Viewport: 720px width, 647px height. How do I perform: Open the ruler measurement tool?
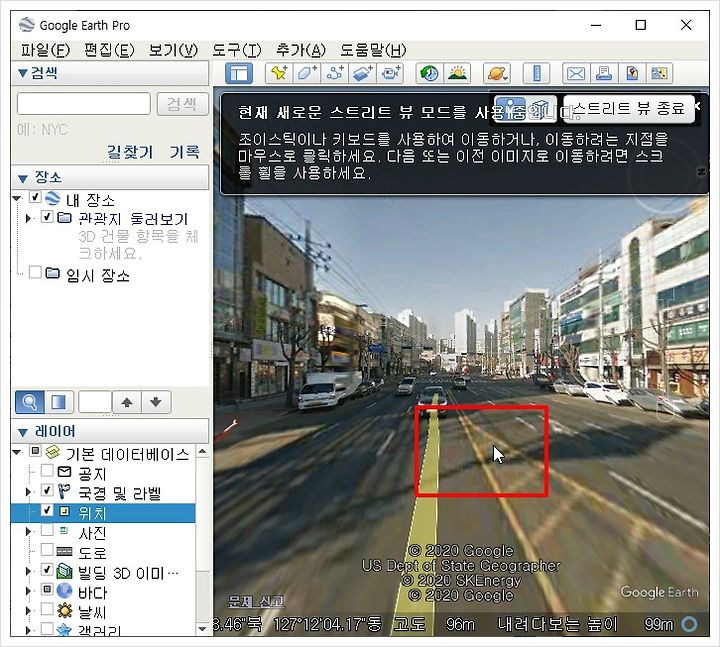(536, 73)
